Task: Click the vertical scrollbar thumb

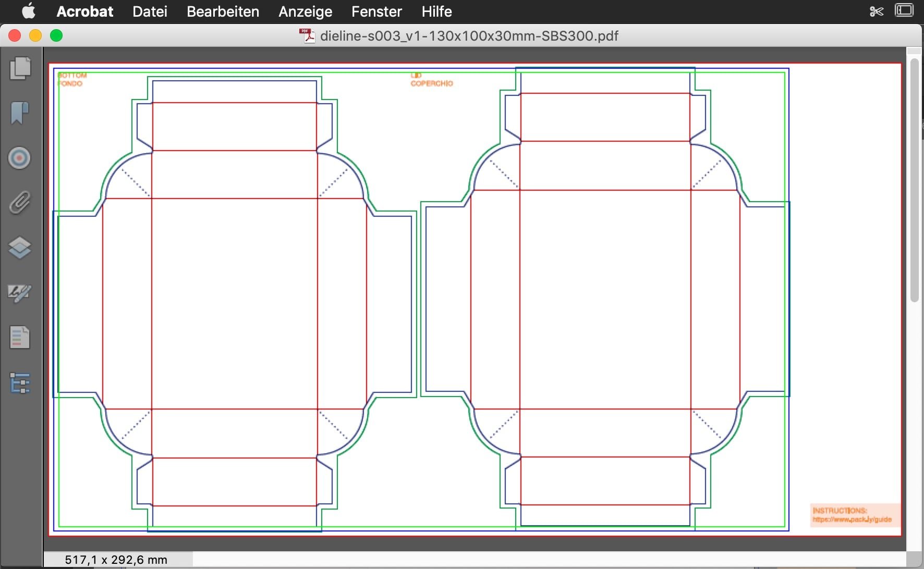Action: click(914, 180)
